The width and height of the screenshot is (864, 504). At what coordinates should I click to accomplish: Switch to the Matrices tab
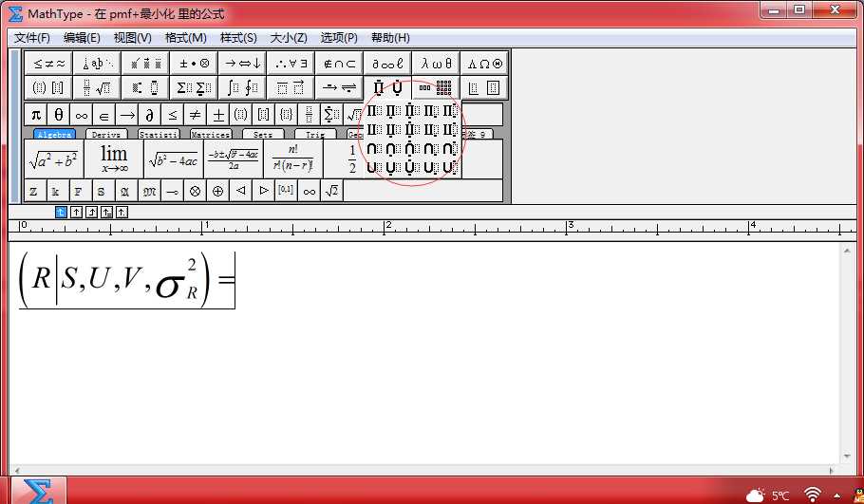coord(211,134)
